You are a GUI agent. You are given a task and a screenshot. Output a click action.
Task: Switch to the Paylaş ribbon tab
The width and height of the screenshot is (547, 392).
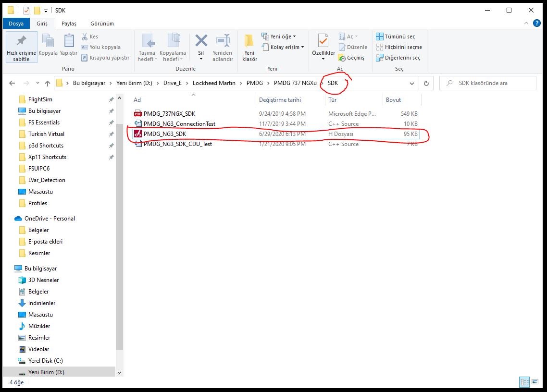(69, 24)
